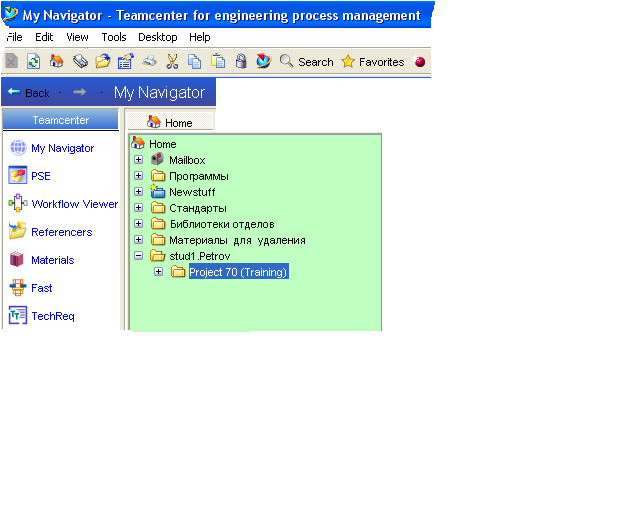
Task: Click the padlock Check-Out icon
Action: (241, 61)
